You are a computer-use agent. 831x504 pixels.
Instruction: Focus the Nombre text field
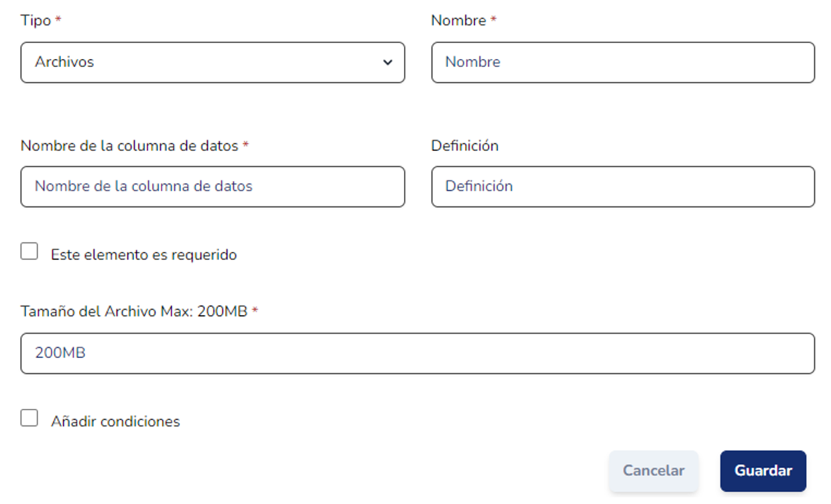click(623, 62)
